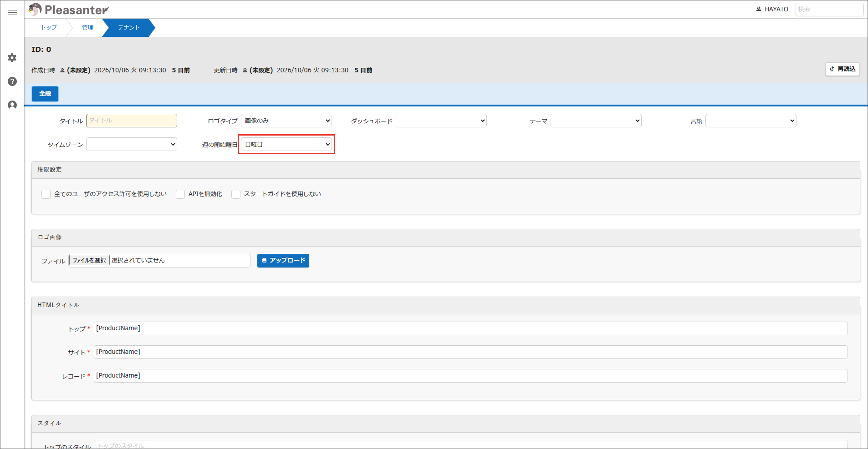Screen dimensions: 868x449
Task: Focus the タイトル input field
Action: [x=132, y=121]
